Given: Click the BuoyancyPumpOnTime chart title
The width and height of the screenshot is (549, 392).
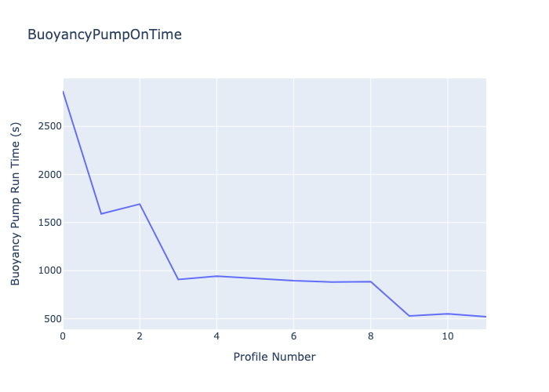Looking at the screenshot, I should pyautogui.click(x=104, y=35).
